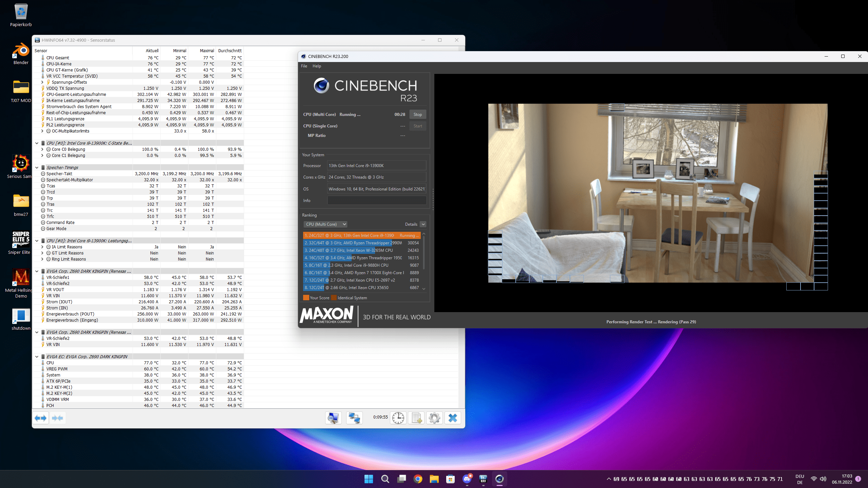Screen dimensions: 868x488
Task: Open the HWiNFO sensor settings gear icon
Action: (x=434, y=418)
